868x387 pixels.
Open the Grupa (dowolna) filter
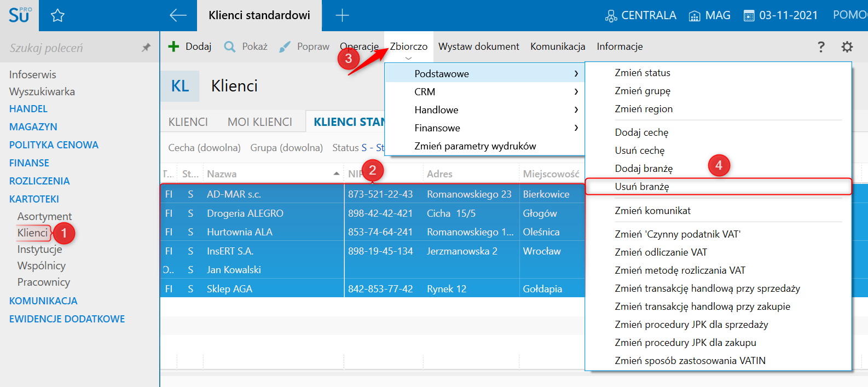point(286,148)
